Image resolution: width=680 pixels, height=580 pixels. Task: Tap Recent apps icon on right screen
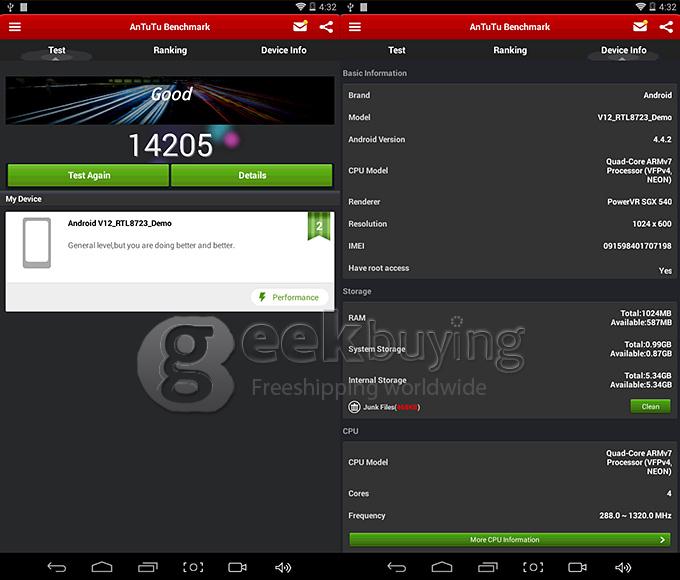click(488, 567)
